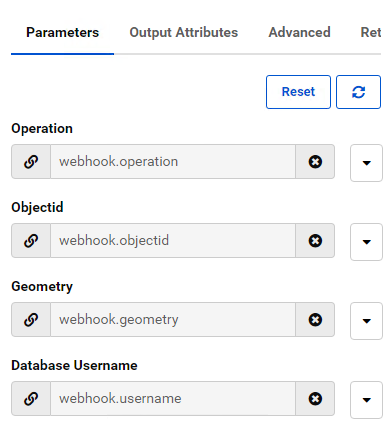The height and width of the screenshot is (433, 391).
Task: Remove the webhook.username value with the X icon
Action: 315,399
